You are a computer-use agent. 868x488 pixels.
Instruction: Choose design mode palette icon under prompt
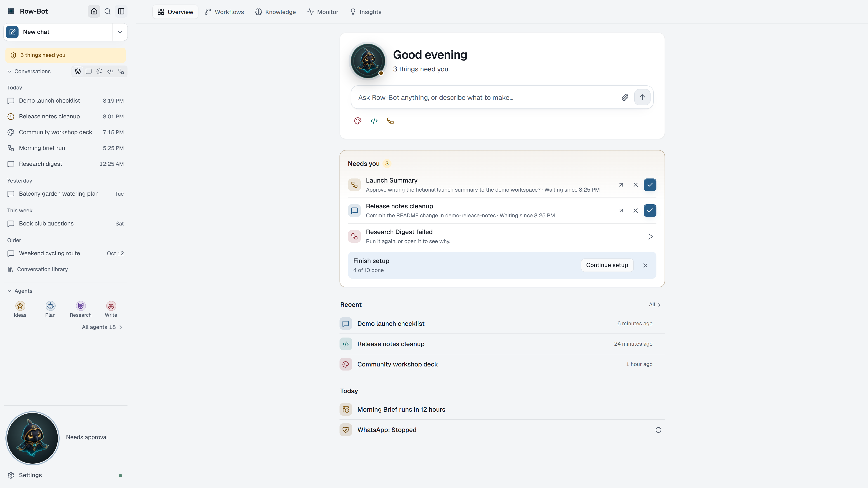click(358, 121)
